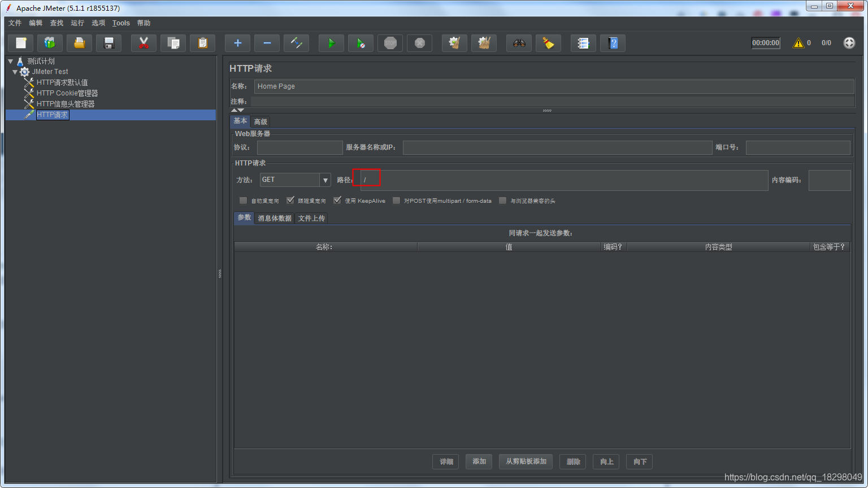Open the 选项 menu

[x=98, y=23]
